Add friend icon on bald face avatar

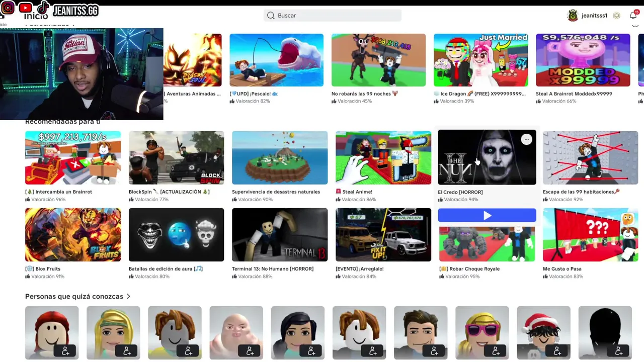[x=250, y=350]
